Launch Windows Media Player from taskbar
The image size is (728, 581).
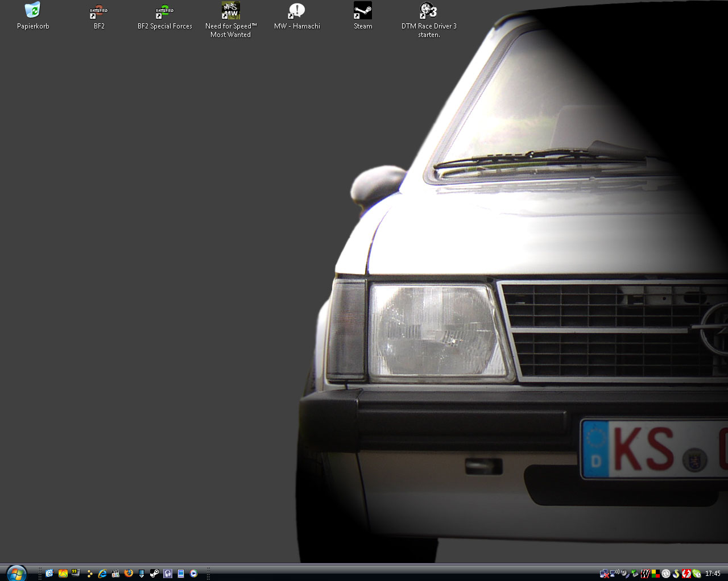(x=194, y=574)
